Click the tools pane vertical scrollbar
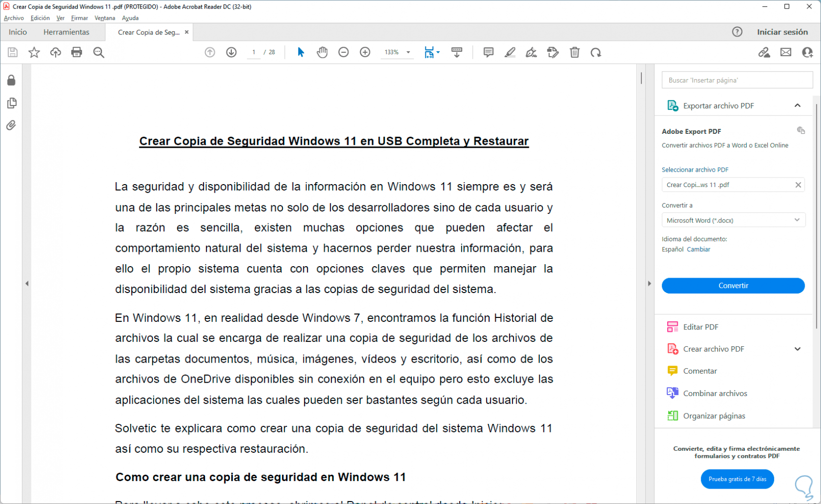 tap(817, 216)
